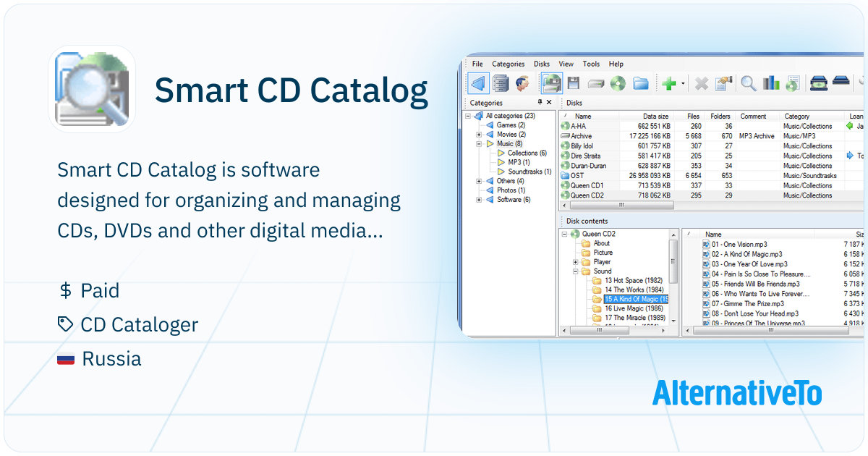The width and height of the screenshot is (868, 456).
Task: Expand the Software category node
Action: point(479,200)
